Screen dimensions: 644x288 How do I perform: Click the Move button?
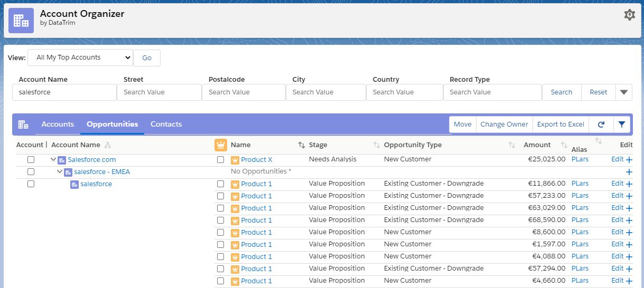[x=463, y=124]
